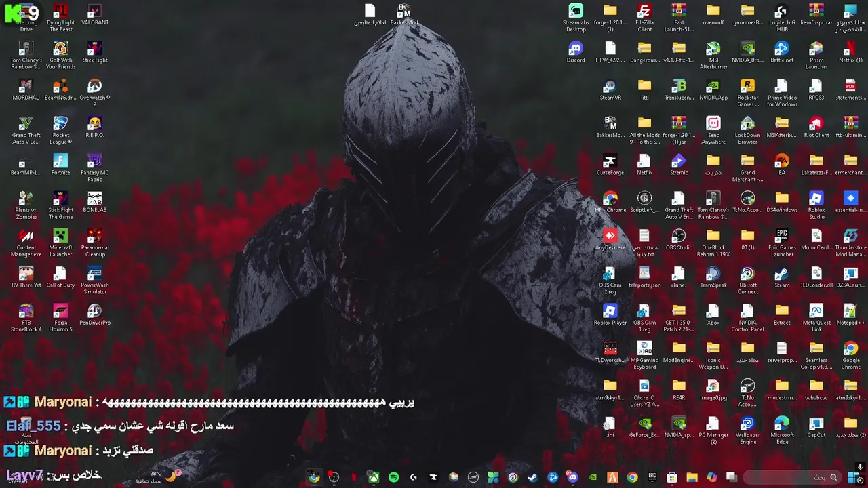Open File Explorer from the taskbar

click(x=692, y=477)
